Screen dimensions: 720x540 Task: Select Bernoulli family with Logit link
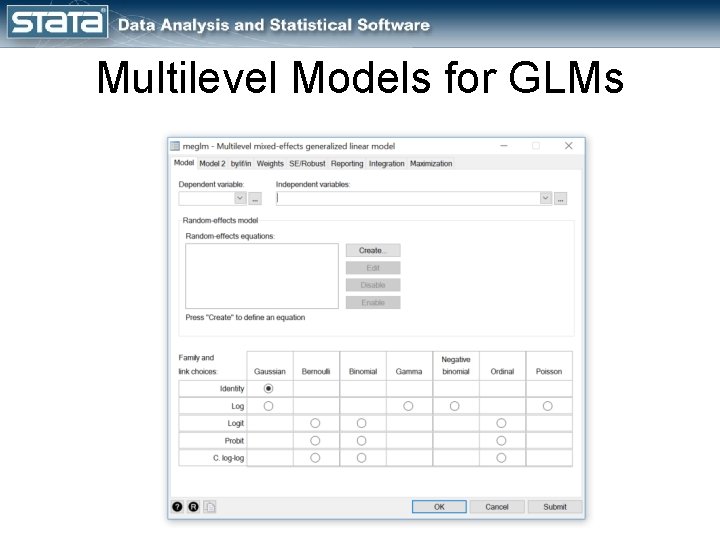point(315,423)
